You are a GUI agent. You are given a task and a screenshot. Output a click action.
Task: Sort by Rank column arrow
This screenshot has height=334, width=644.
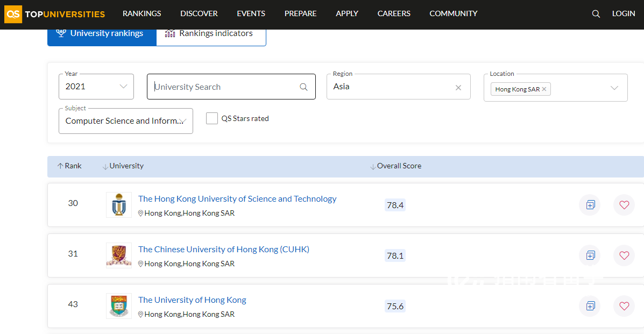click(x=60, y=166)
